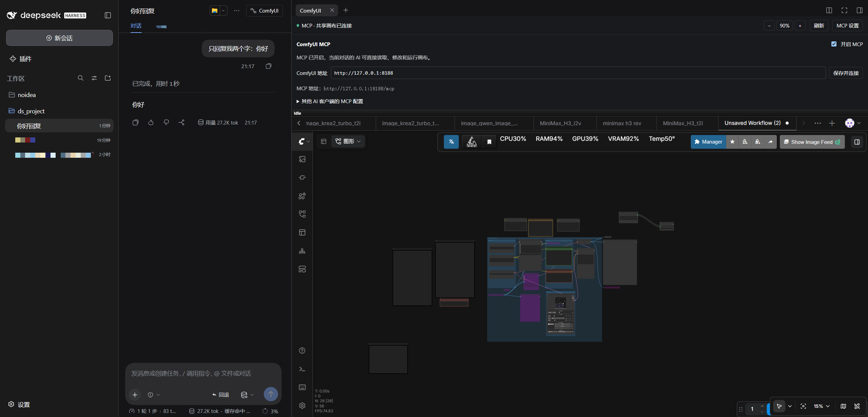
Task: Click the ComfyUI 地址 input field
Action: [x=578, y=73]
